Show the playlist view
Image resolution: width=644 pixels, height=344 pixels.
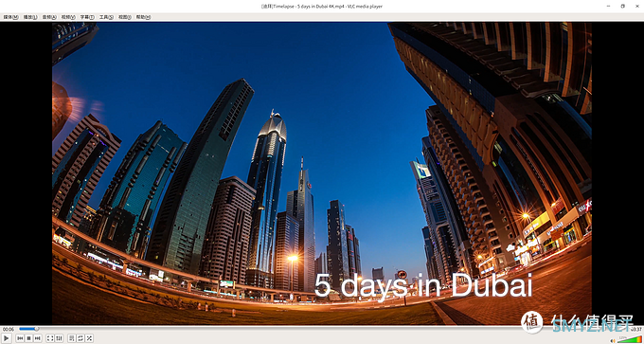[x=71, y=338]
